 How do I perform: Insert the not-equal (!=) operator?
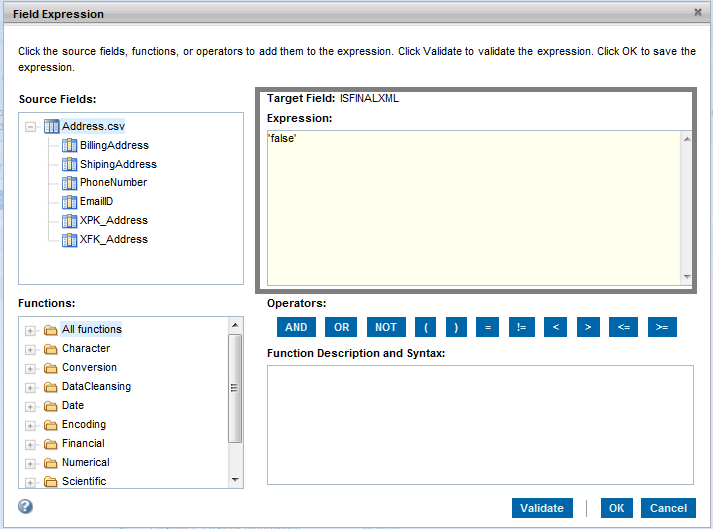click(x=522, y=327)
